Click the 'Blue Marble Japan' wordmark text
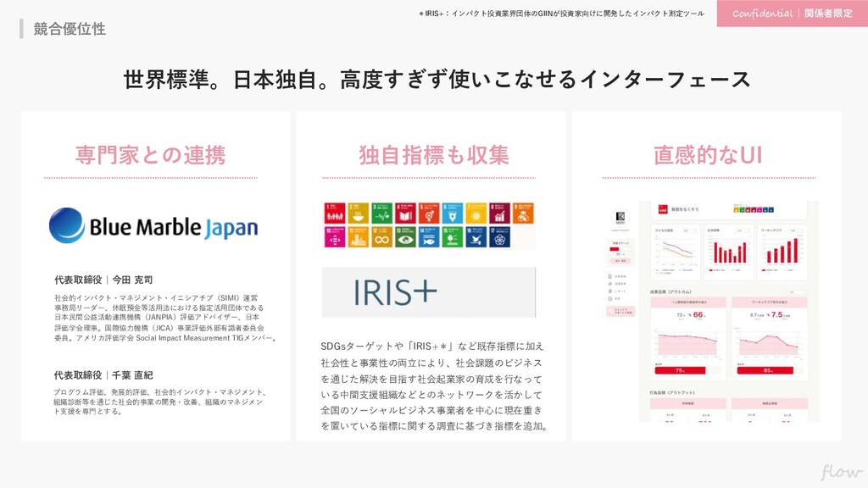This screenshot has height=488, width=868. tap(174, 227)
